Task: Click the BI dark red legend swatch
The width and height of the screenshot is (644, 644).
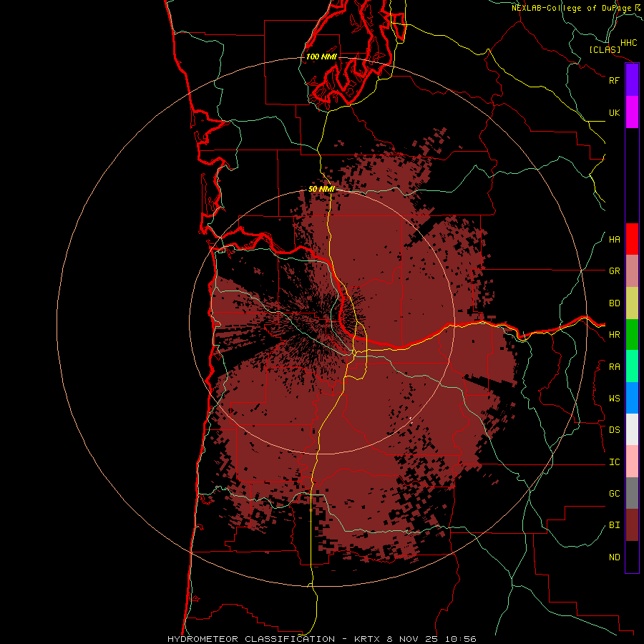Action: (632, 525)
